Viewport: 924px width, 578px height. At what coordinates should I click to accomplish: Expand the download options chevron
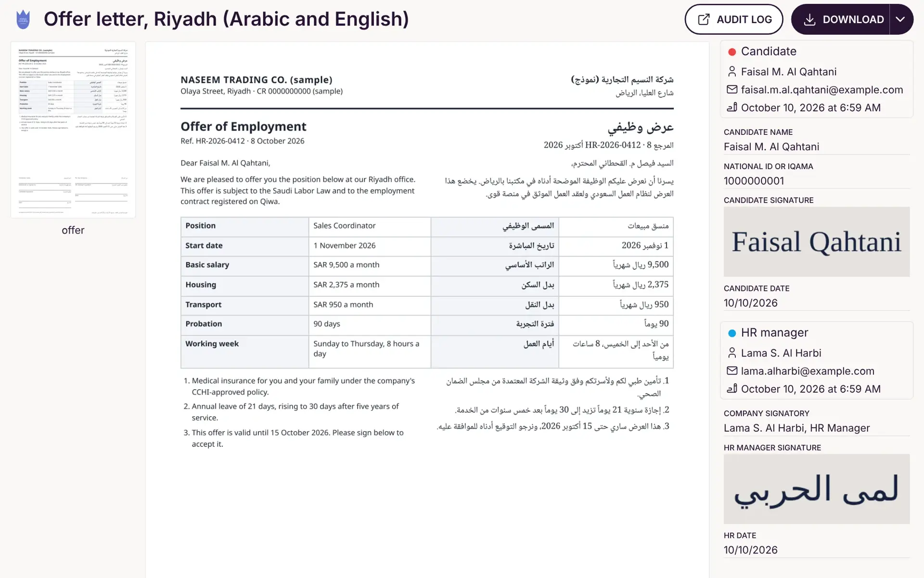(901, 19)
